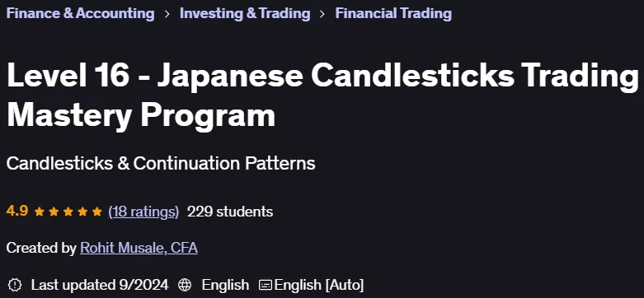The width and height of the screenshot is (644, 298).
Task: Click the last-updated alert badge icon
Action: 15,284
